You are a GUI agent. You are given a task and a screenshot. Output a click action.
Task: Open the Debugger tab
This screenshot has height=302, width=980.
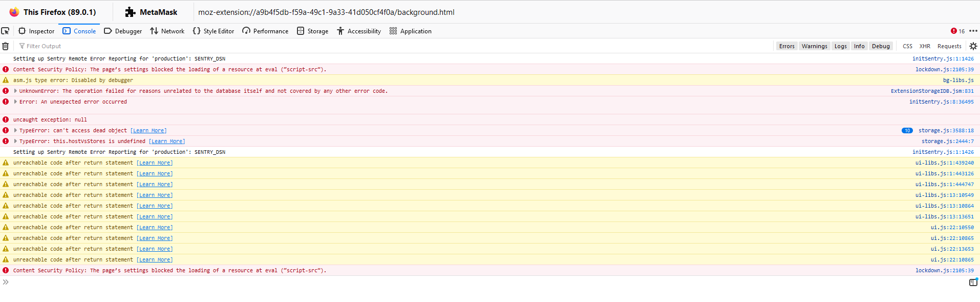tap(123, 31)
